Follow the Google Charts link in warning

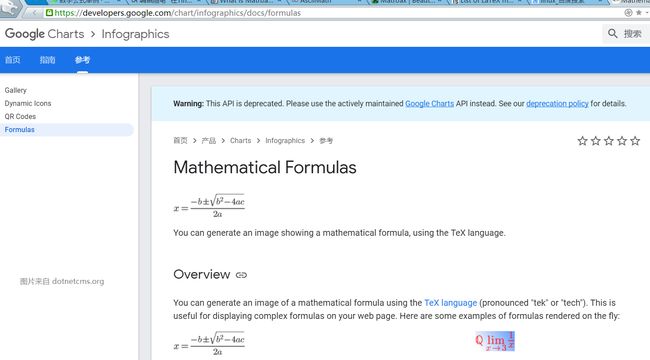coord(429,104)
